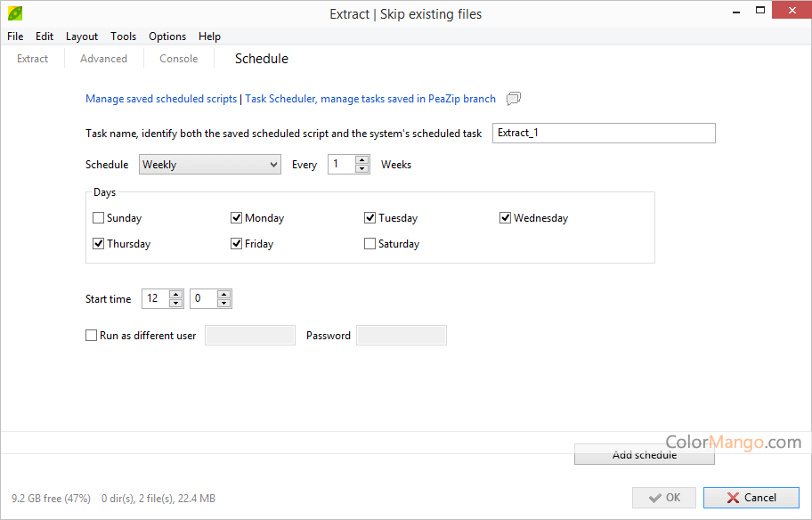Decrease the Every weeks spinner value

[362, 169]
